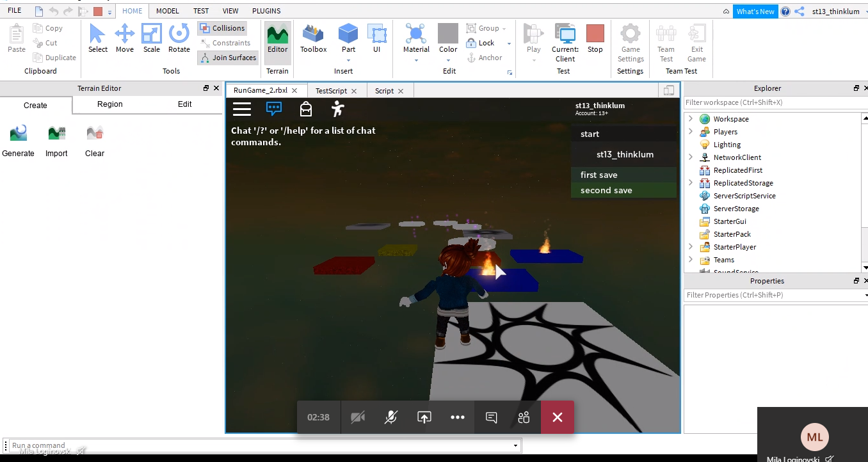Open the Color swatch picker
Image resolution: width=868 pixels, height=462 pixels.
448,34
